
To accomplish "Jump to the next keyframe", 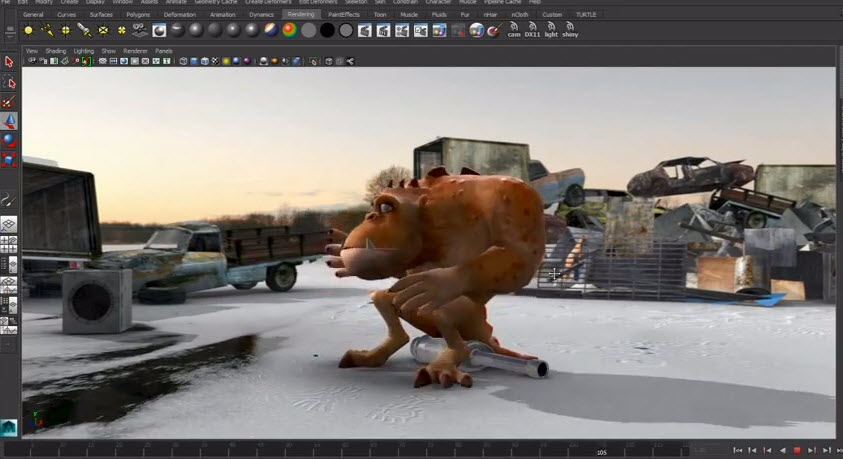I will 812,450.
